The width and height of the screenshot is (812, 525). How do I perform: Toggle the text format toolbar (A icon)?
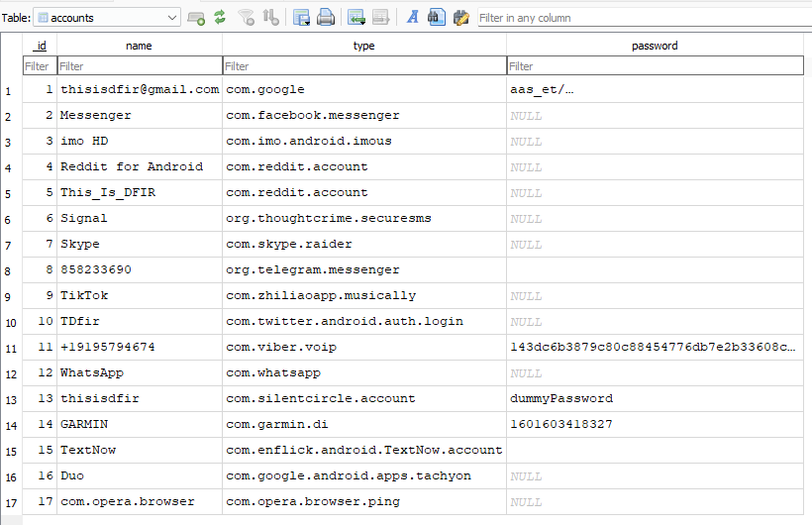(413, 17)
